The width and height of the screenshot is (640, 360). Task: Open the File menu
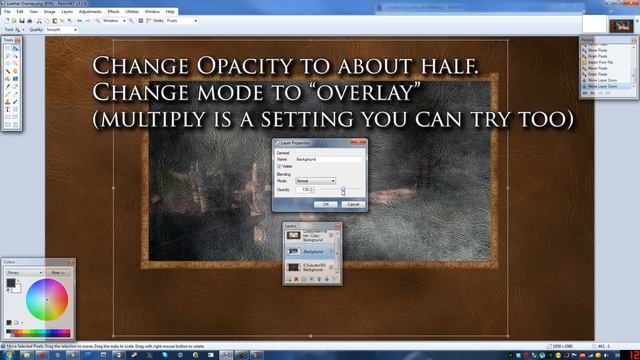[x=7, y=11]
